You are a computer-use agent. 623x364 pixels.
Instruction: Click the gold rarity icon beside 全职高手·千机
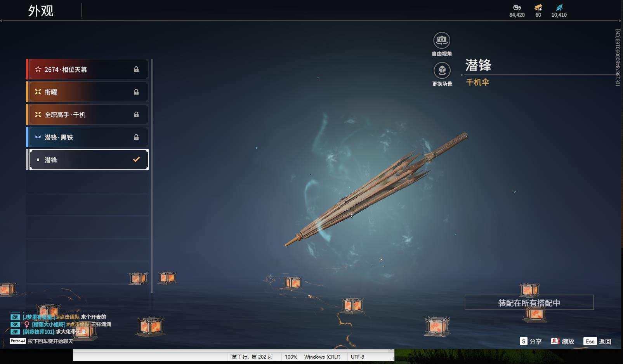pyautogui.click(x=38, y=114)
